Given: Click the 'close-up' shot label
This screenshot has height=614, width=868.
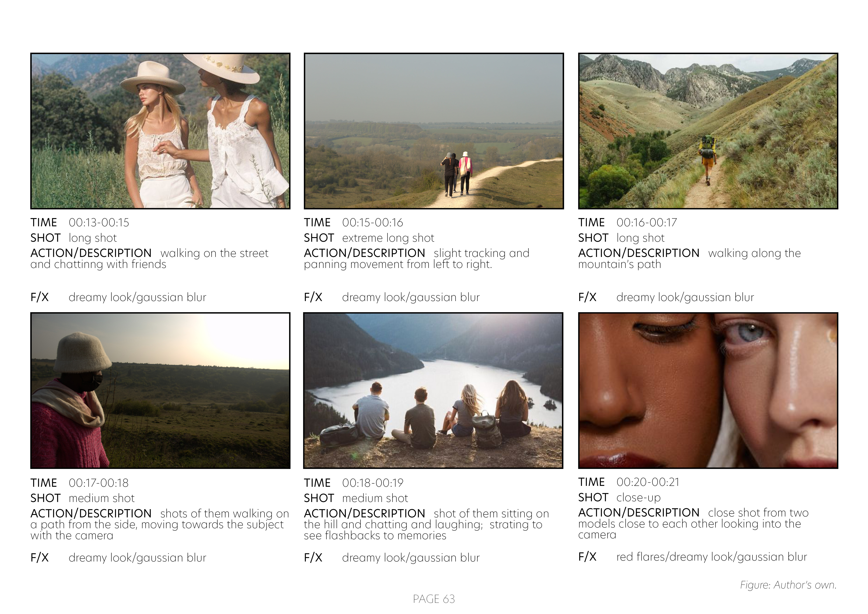Looking at the screenshot, I should (x=638, y=498).
